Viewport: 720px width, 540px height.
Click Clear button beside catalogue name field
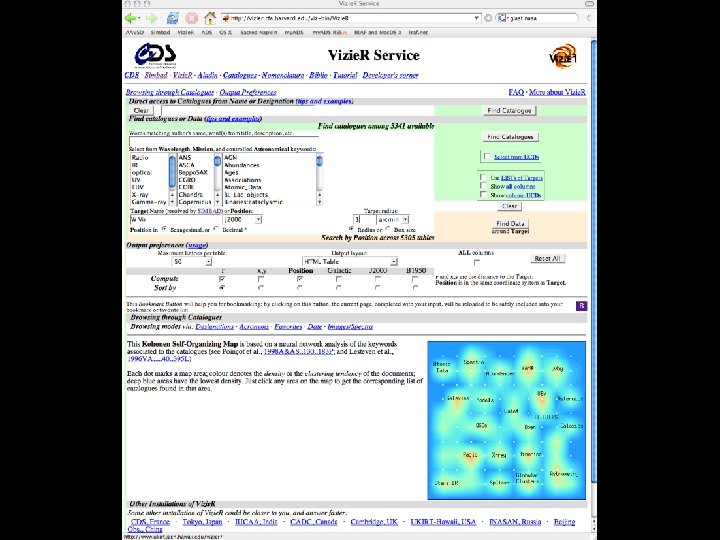141,111
